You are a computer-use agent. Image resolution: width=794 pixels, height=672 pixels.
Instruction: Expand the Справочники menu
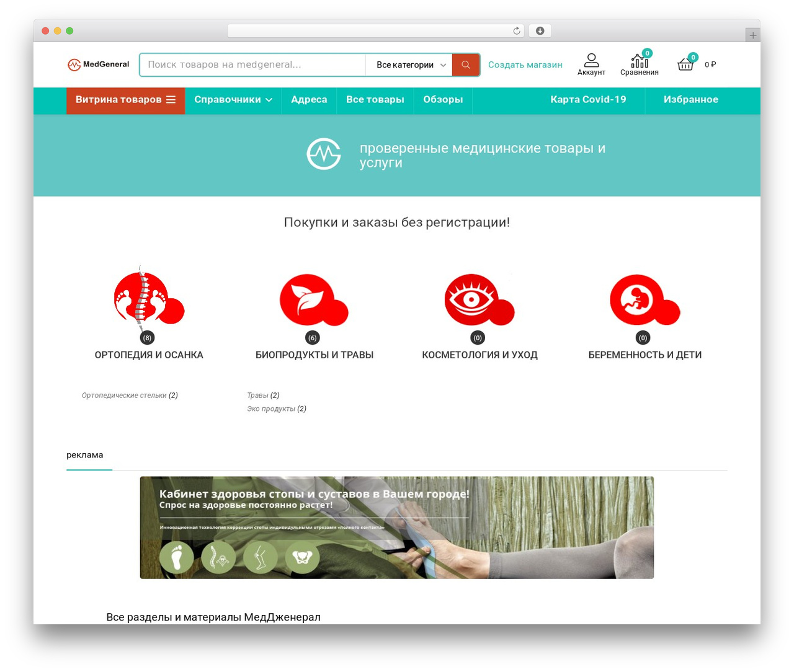click(x=233, y=100)
